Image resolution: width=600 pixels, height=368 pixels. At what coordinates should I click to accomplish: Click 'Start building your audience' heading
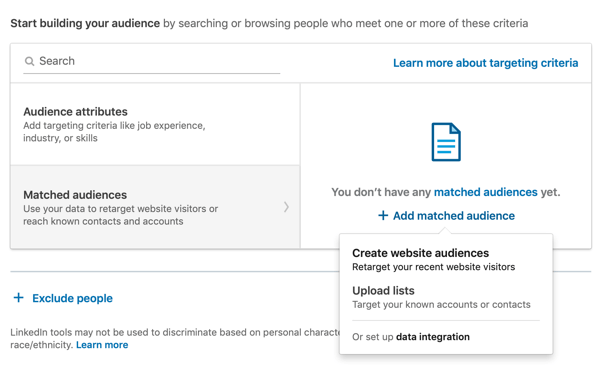(x=85, y=23)
